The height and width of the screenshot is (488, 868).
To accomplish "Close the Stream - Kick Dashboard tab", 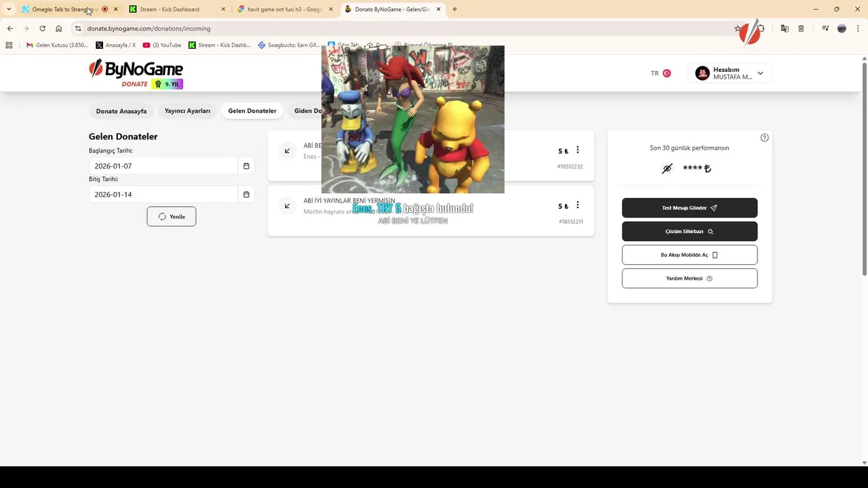I will tap(223, 9).
